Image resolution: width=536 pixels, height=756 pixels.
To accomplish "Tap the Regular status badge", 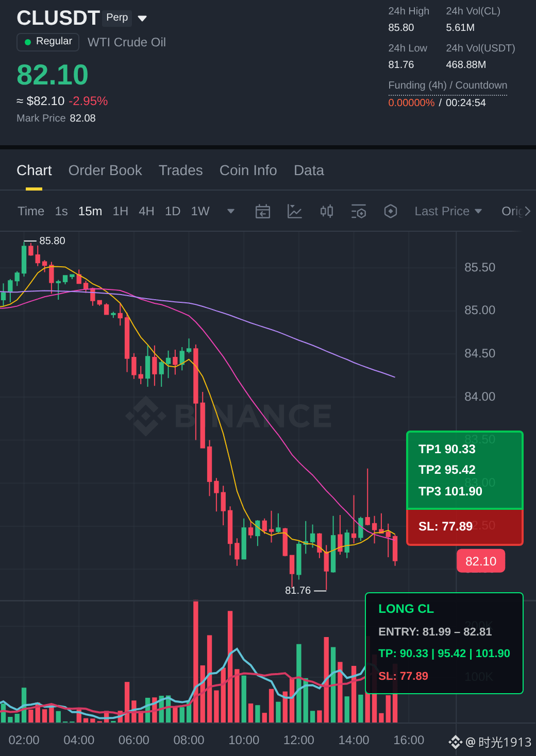I will pos(48,42).
